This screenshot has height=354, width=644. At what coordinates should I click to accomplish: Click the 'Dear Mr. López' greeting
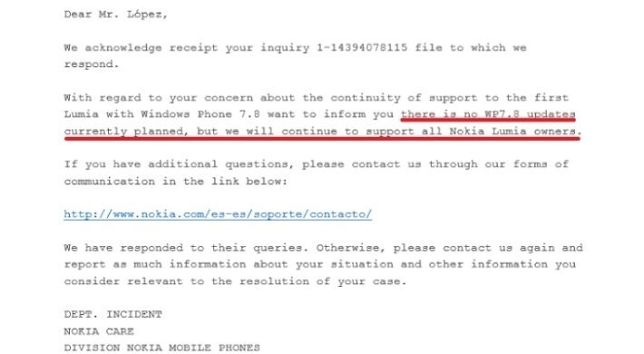(x=116, y=15)
